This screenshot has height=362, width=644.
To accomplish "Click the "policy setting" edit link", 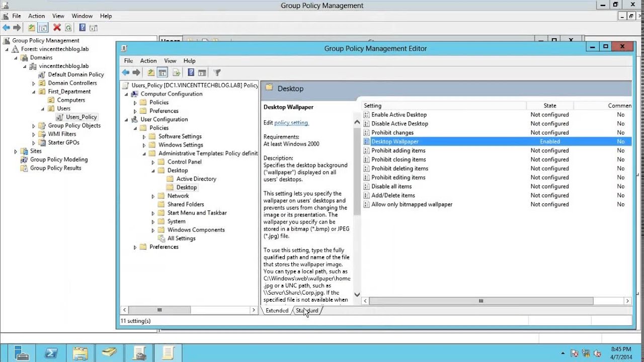I will [x=291, y=123].
